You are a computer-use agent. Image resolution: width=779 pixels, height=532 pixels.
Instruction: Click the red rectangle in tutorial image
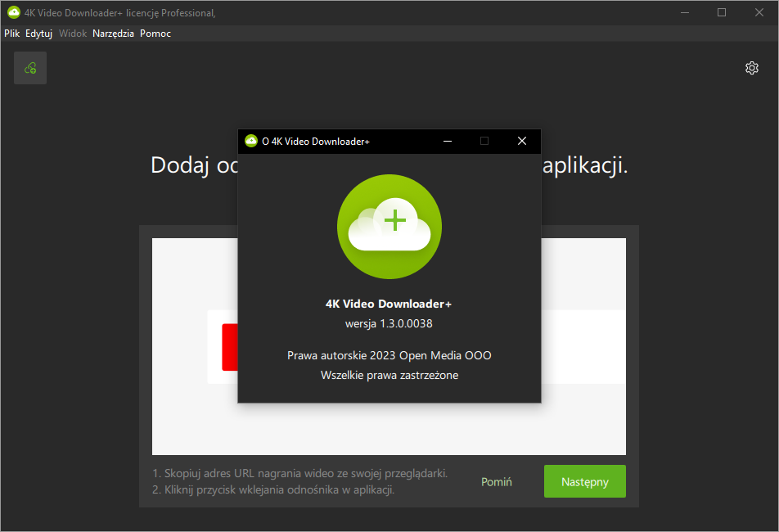(230, 347)
